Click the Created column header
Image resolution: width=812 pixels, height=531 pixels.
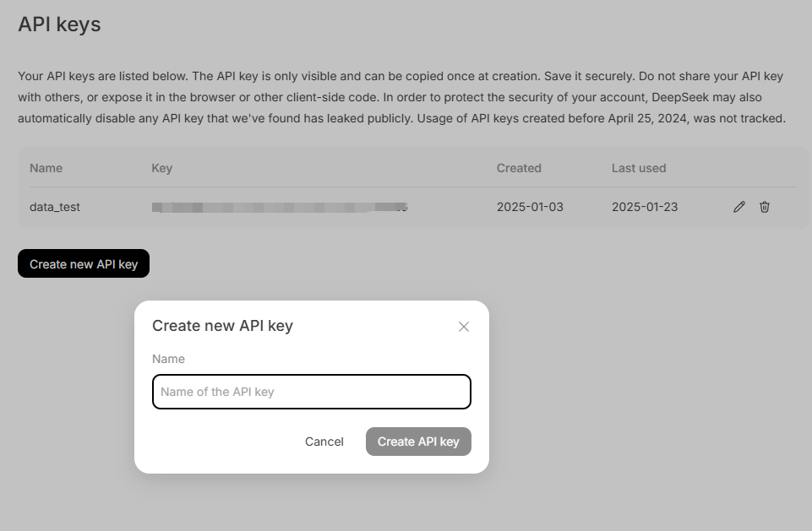coord(519,168)
